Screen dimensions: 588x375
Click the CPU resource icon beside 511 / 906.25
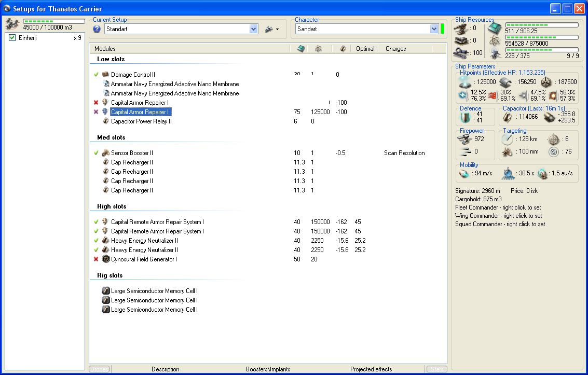(495, 28)
